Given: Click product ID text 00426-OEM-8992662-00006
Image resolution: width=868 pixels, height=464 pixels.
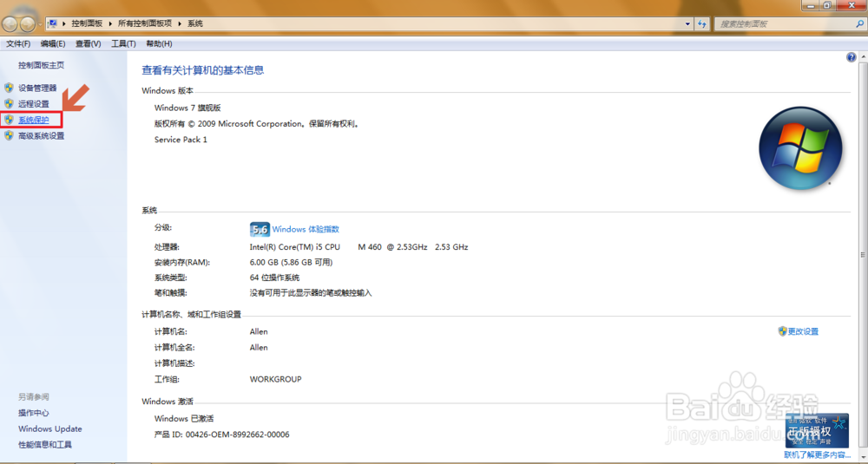Looking at the screenshot, I should click(238, 435).
